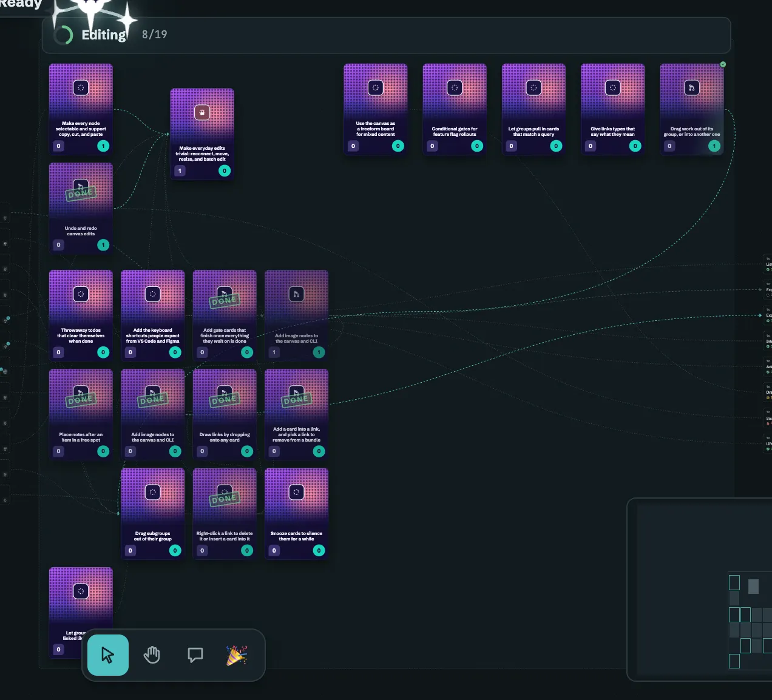Click the icon atop 'Throwaway todos' card
772x700 pixels.
click(x=81, y=294)
